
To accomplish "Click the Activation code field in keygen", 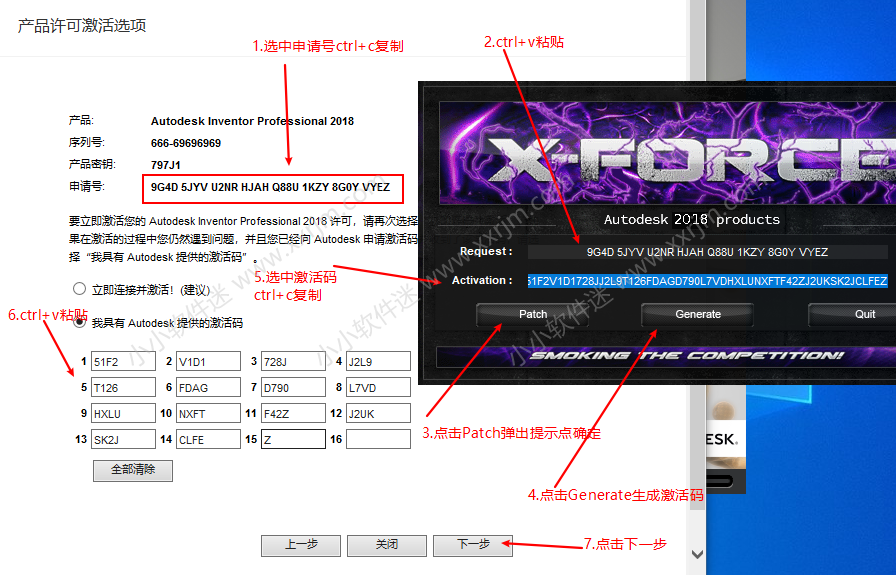I will pyautogui.click(x=706, y=281).
